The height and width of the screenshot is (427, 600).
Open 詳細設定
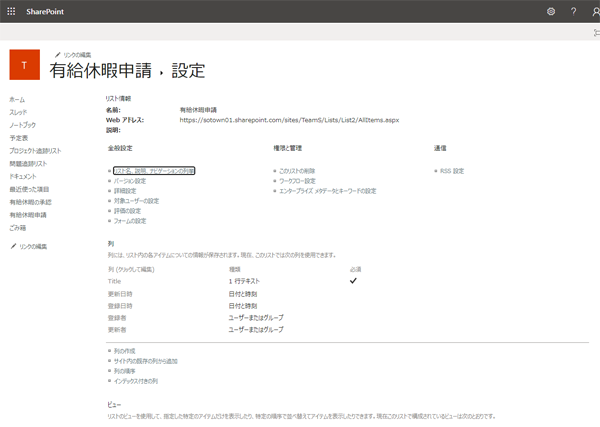[x=125, y=191]
